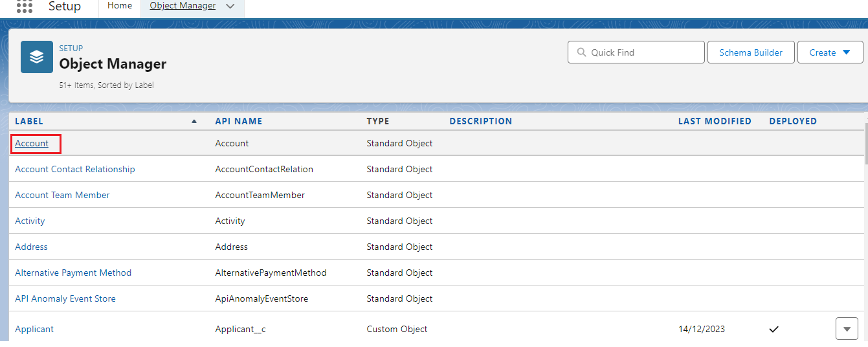Open the Applicant custom object
The width and height of the screenshot is (868, 347).
tap(34, 329)
